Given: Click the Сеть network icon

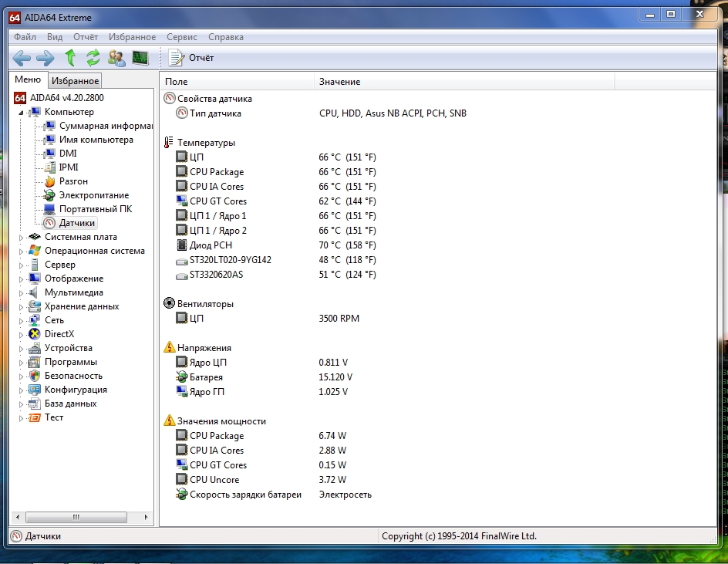Looking at the screenshot, I should click(x=35, y=320).
